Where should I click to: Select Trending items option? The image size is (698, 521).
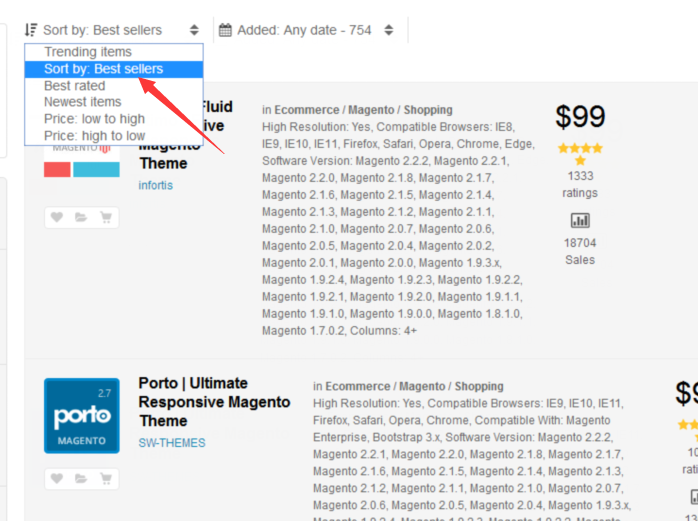point(114,52)
